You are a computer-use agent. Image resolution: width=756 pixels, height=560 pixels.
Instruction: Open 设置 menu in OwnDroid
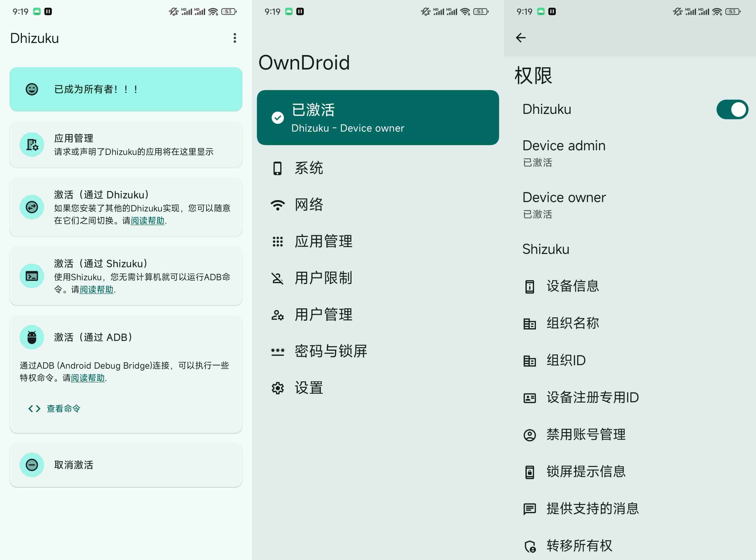point(378,388)
